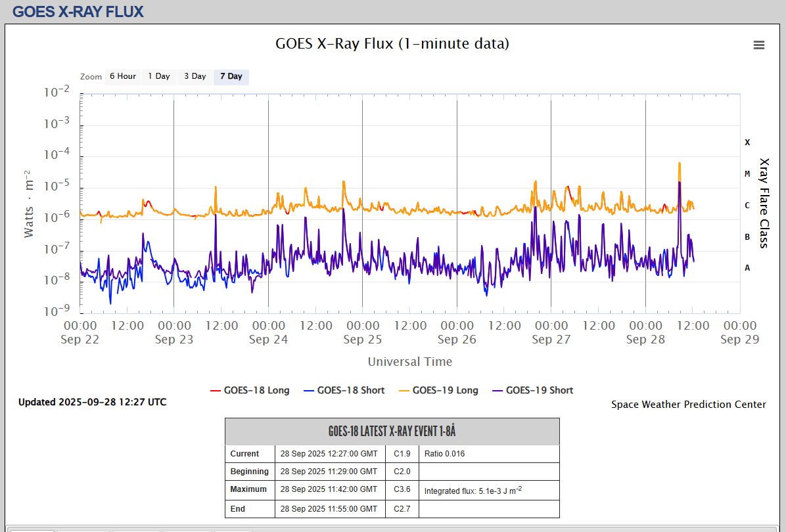Toggle GOES-19 Long series label visibility
This screenshot has width=786, height=532.
click(445, 390)
